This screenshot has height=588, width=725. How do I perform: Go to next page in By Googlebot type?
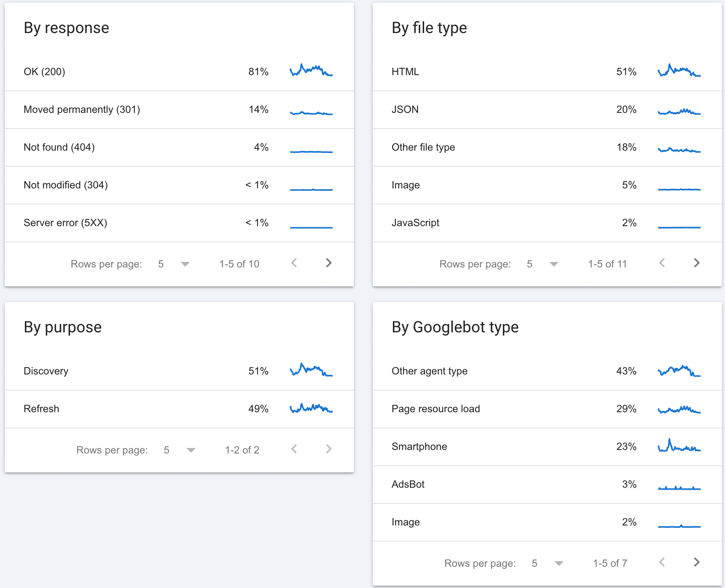point(697,562)
